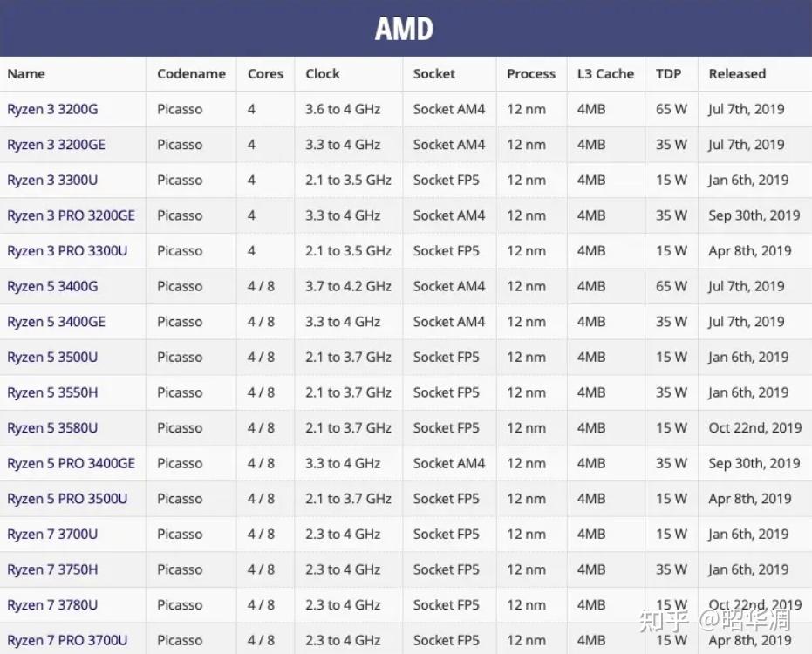Open the Ryzen 5 3550H link
Viewport: 812px width, 654px height.
point(52,392)
